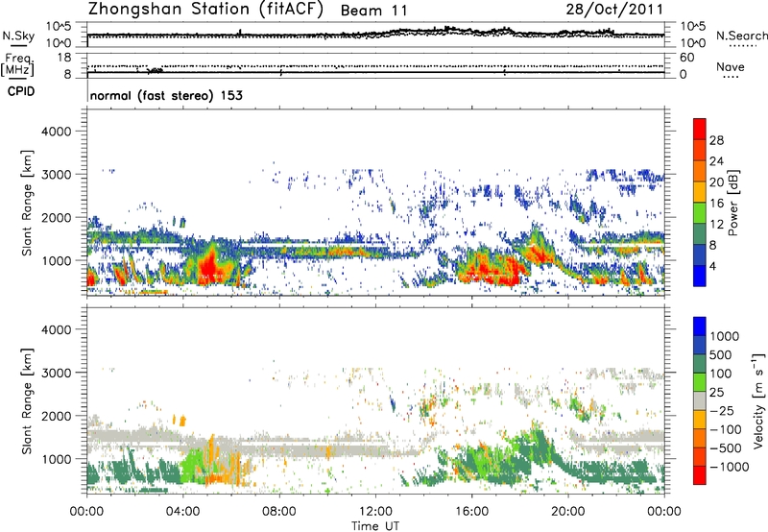Click the 'N.Search' legend label

click(741, 36)
